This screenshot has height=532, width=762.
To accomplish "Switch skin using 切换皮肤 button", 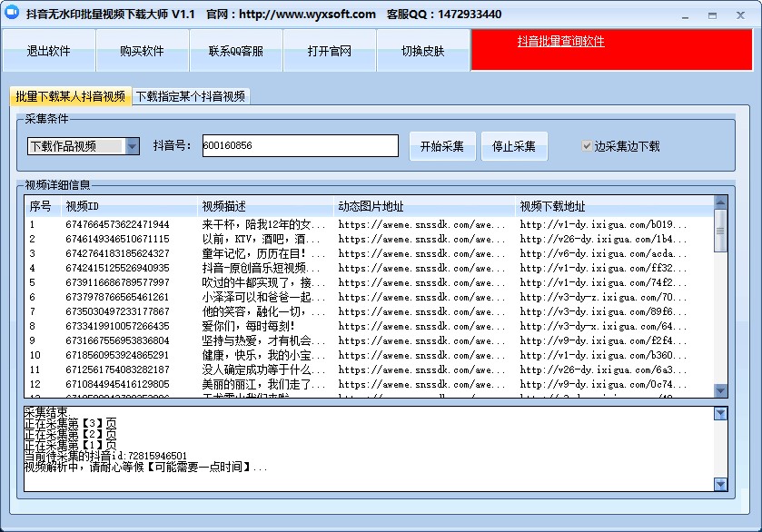I will point(423,51).
